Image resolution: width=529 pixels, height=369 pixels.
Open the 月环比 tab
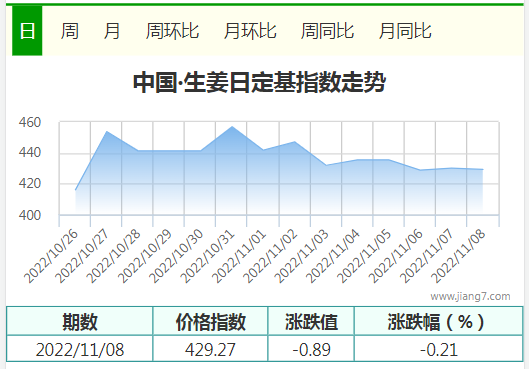250,31
